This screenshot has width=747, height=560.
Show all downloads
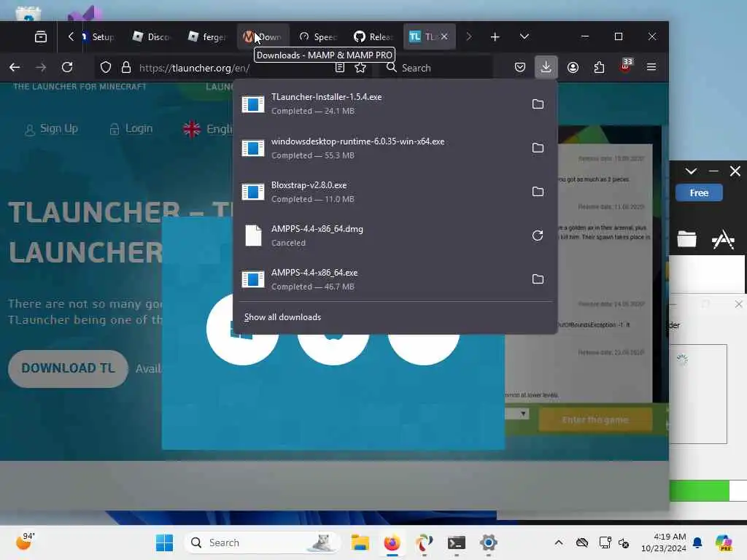click(x=282, y=317)
